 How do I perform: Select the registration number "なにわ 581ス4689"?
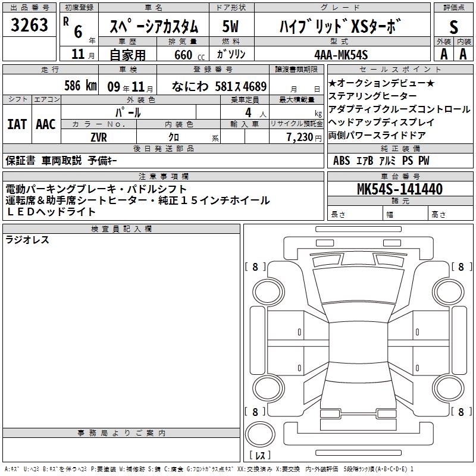pyautogui.click(x=219, y=86)
